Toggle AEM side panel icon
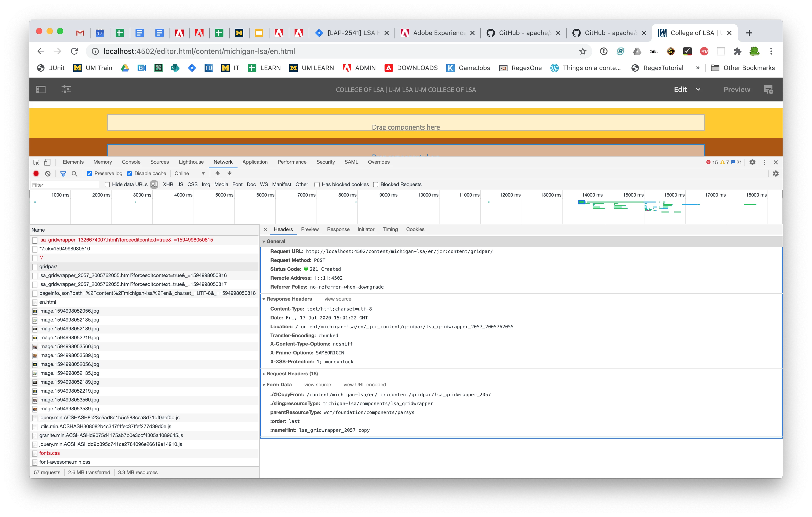 [41, 89]
